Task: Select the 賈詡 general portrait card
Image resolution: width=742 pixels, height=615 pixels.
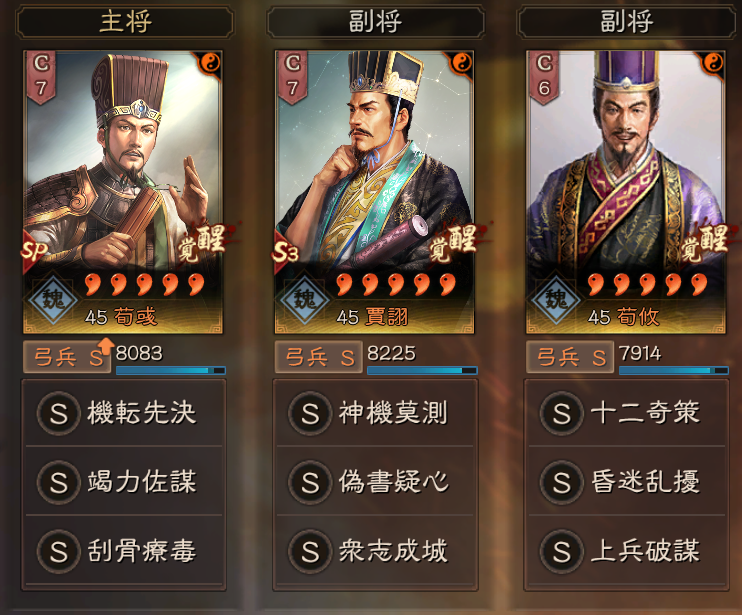Action: (x=374, y=192)
